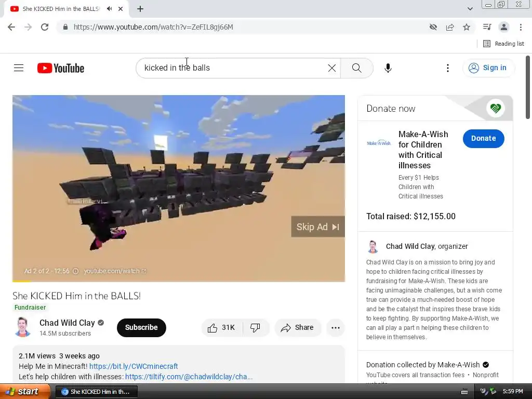Visit advertiser link youtube.com/watch
The width and height of the screenshot is (532, 399).
click(x=115, y=271)
